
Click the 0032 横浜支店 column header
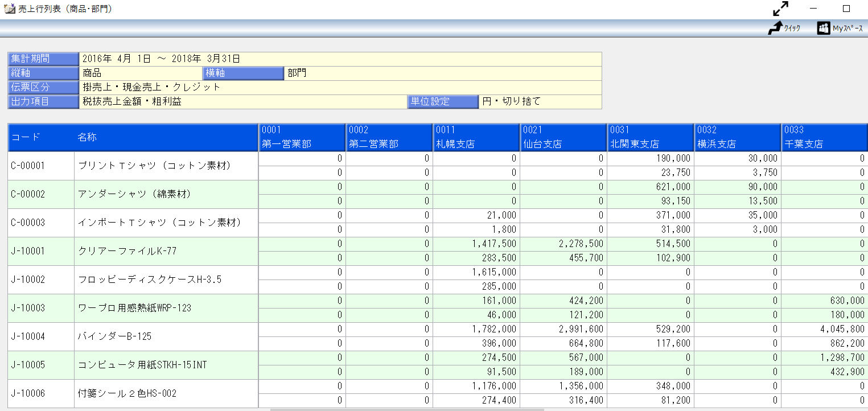coord(737,137)
